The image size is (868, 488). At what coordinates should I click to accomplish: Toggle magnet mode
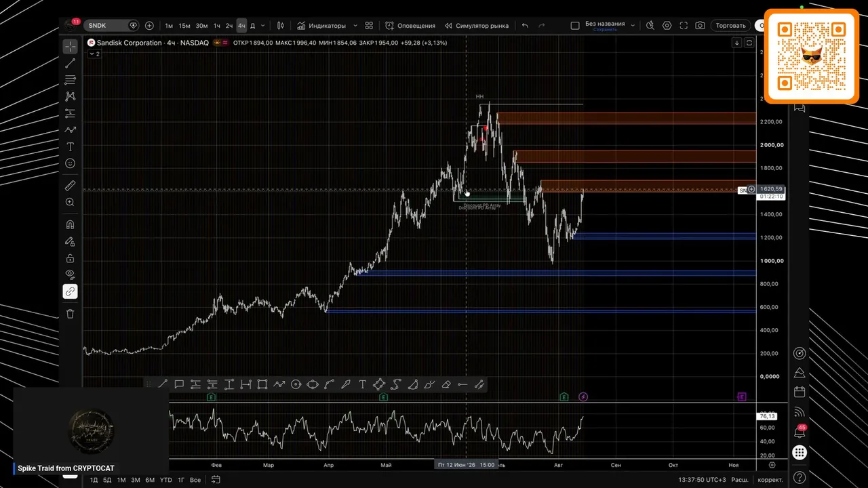click(70, 224)
